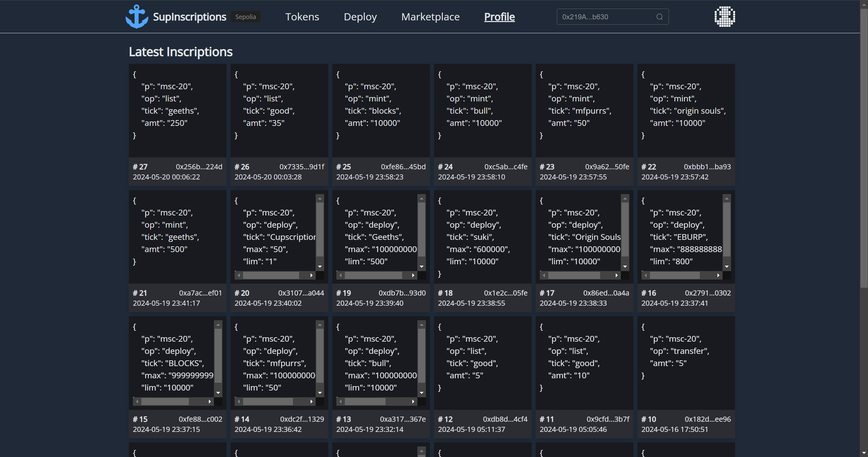Click the SupInscriptions anchor logo
Image resolution: width=868 pixels, height=457 pixels.
tap(137, 17)
